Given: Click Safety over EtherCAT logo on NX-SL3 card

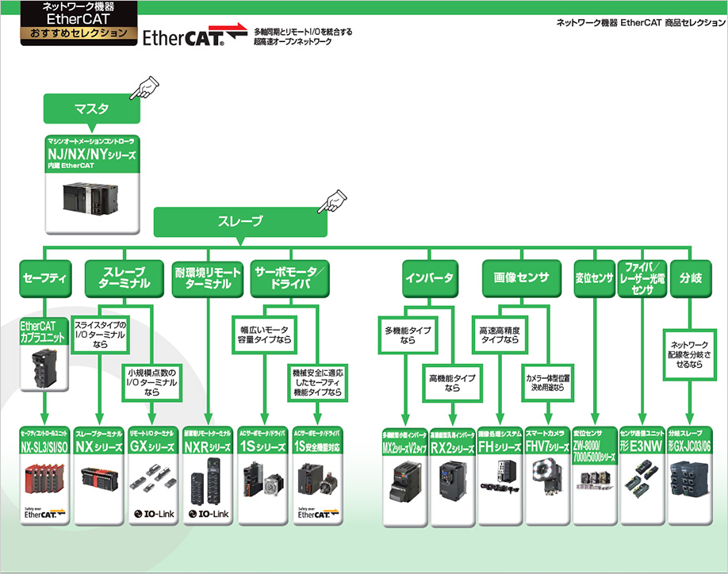Looking at the screenshot, I should (x=44, y=513).
